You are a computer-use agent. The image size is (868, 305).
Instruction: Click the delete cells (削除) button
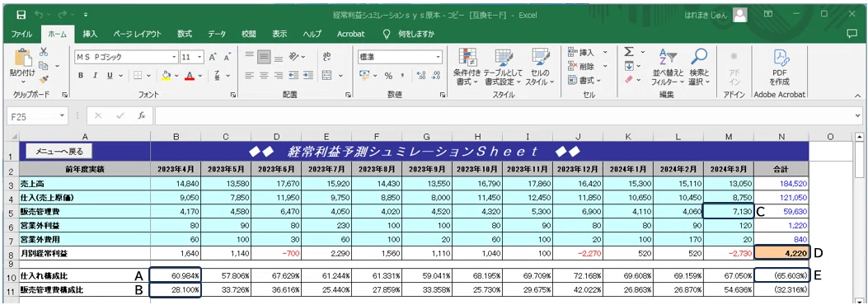point(588,67)
